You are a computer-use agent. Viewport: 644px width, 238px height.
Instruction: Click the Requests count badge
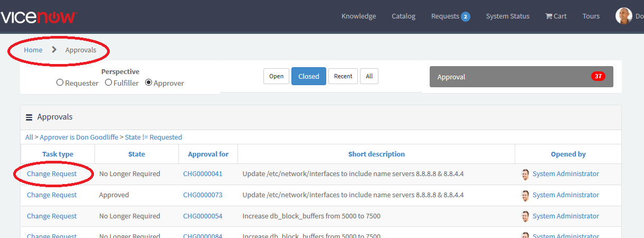(x=465, y=16)
